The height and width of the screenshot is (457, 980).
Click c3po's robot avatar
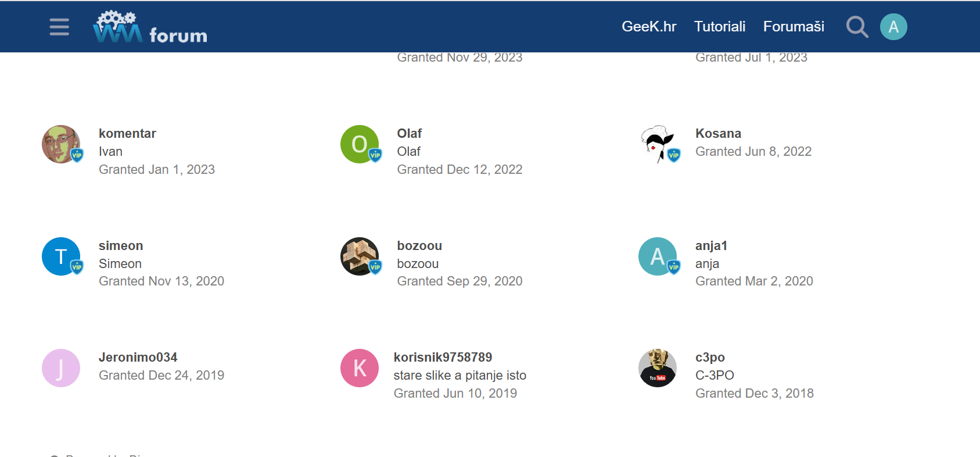658,368
